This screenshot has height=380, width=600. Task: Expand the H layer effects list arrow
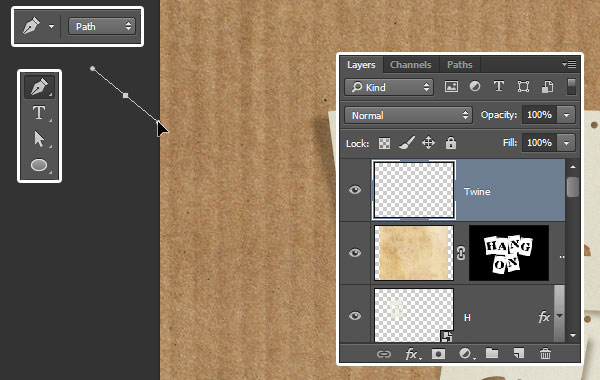pyautogui.click(x=560, y=316)
